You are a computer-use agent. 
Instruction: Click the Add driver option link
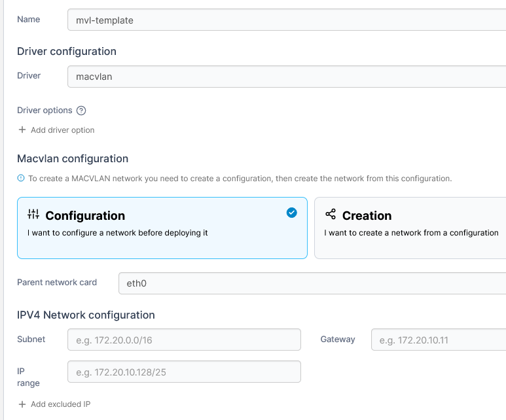point(62,130)
